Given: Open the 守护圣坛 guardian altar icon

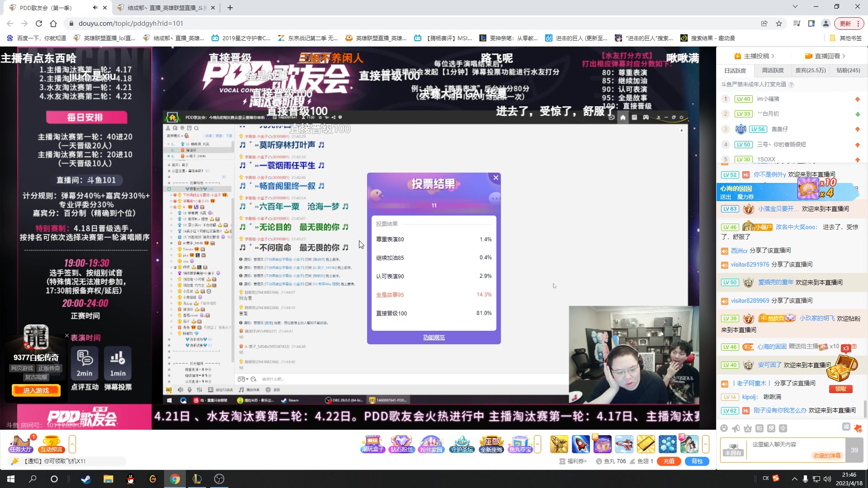Looking at the screenshot, I should point(461,444).
